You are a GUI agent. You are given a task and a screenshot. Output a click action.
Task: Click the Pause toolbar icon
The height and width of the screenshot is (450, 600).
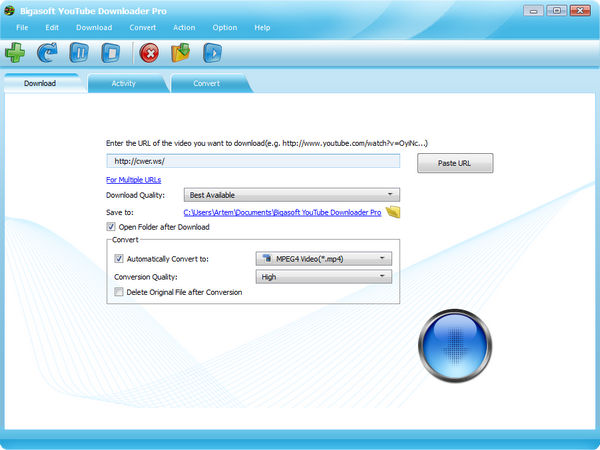point(79,53)
